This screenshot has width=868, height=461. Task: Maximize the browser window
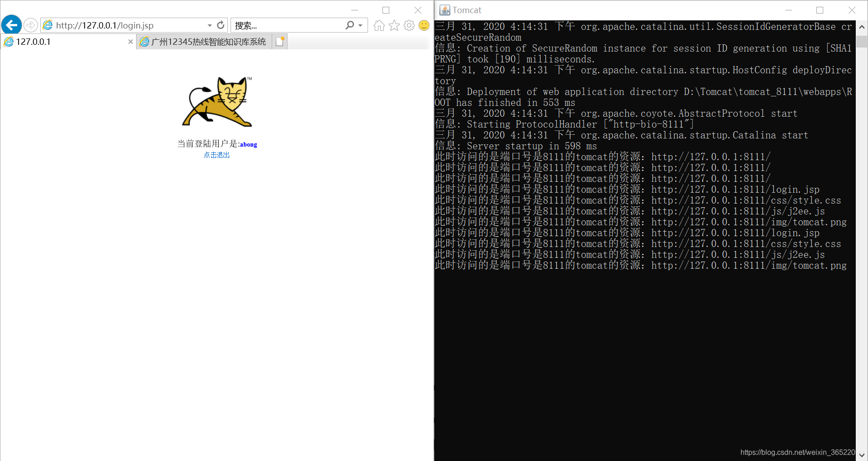point(386,10)
